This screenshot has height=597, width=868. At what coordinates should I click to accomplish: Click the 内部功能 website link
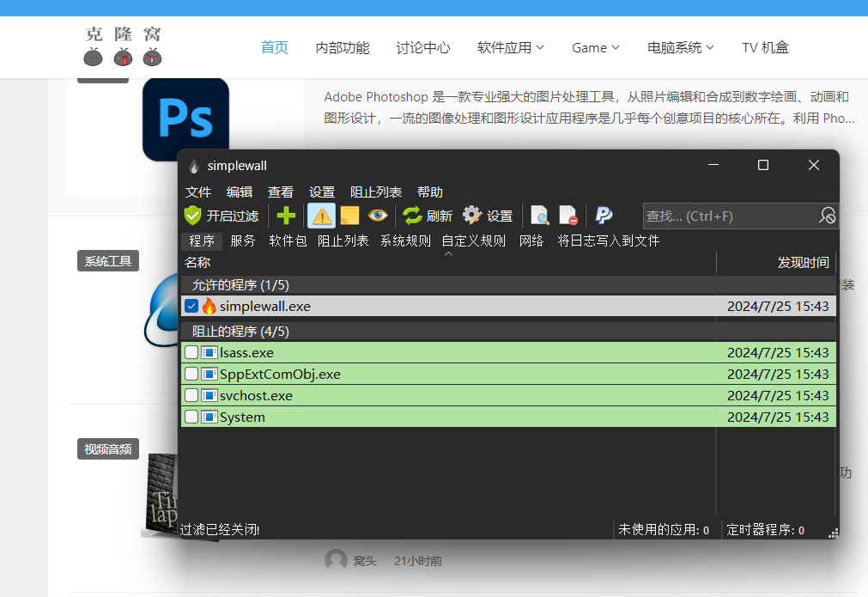coord(342,47)
